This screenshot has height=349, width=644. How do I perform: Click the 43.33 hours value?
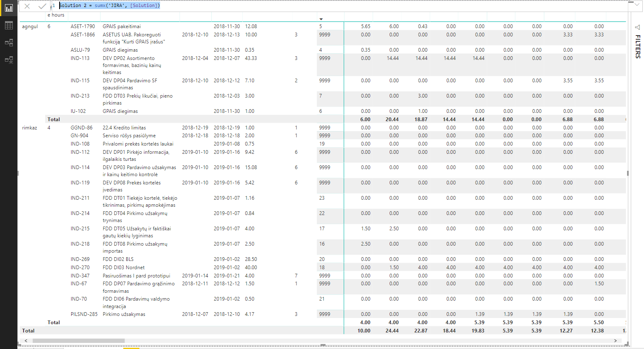click(251, 58)
